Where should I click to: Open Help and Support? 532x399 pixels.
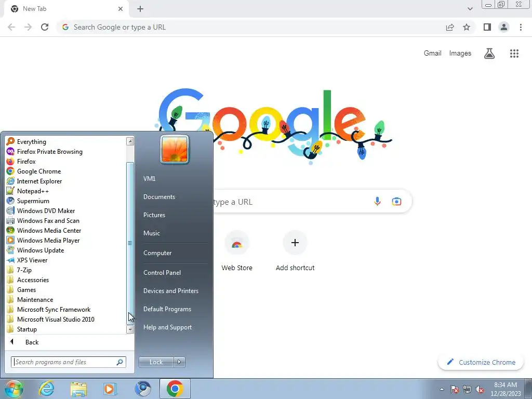point(168,327)
